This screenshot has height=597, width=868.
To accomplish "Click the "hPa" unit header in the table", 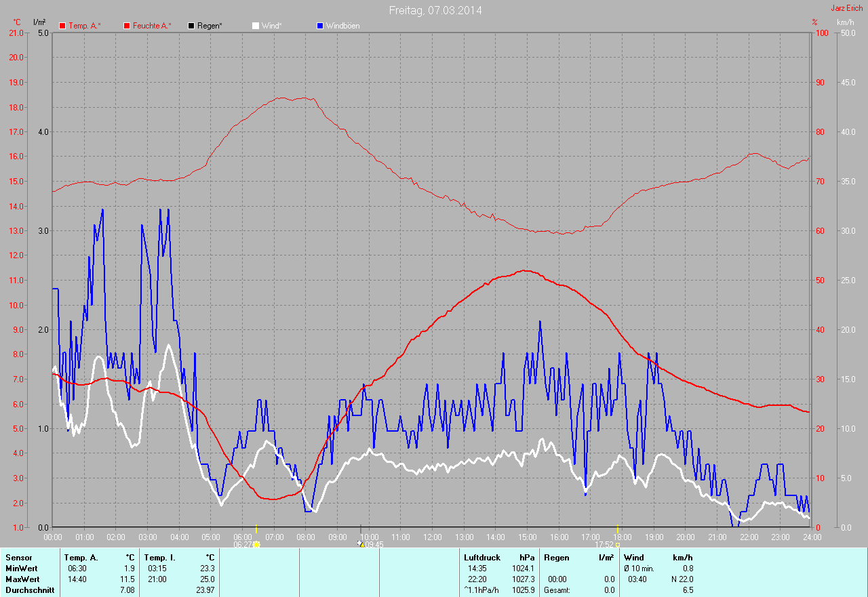I will point(527,558).
